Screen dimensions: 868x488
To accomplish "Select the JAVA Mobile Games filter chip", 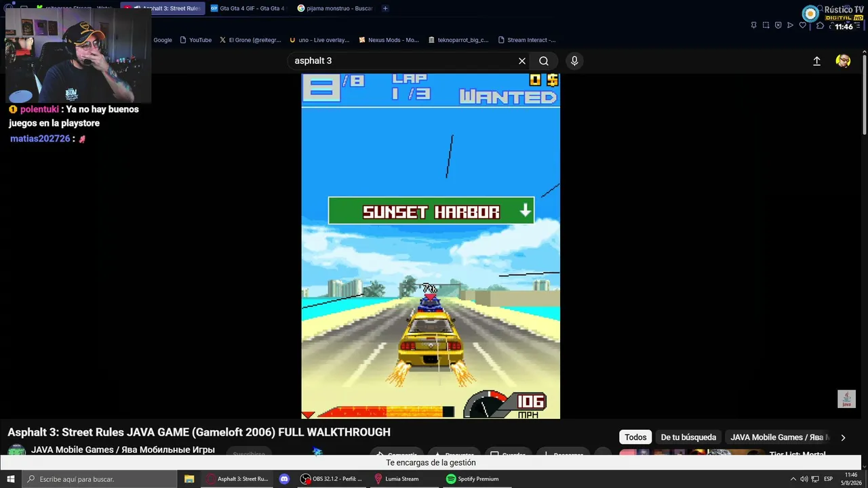I will (778, 437).
